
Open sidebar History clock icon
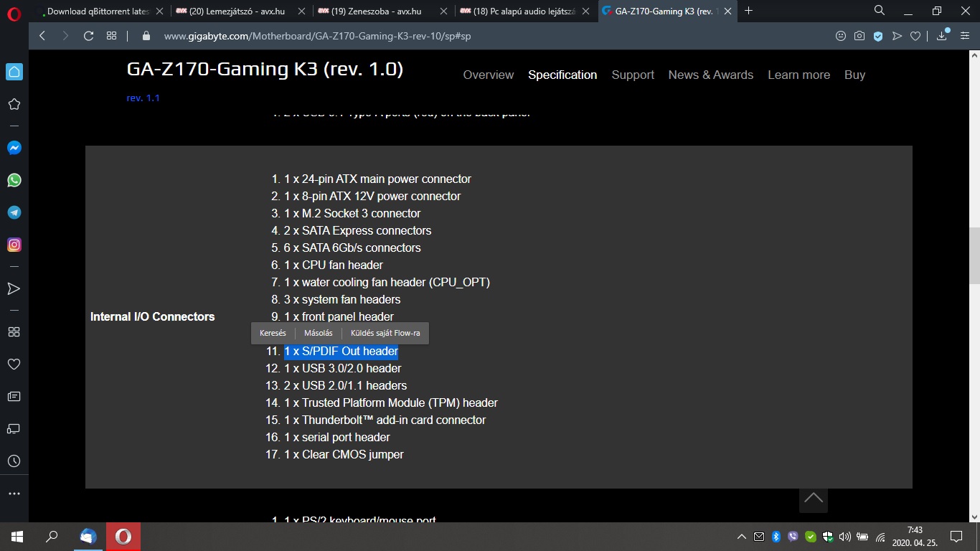(14, 461)
